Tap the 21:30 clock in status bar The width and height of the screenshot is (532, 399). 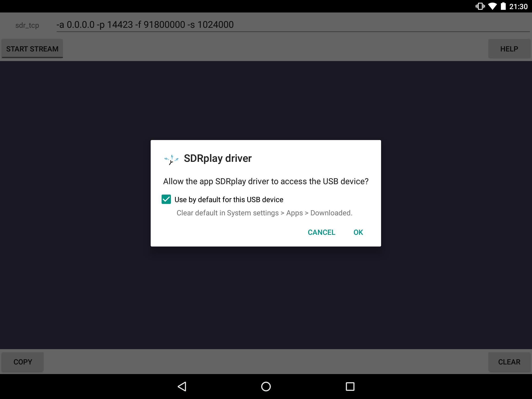coord(518,6)
